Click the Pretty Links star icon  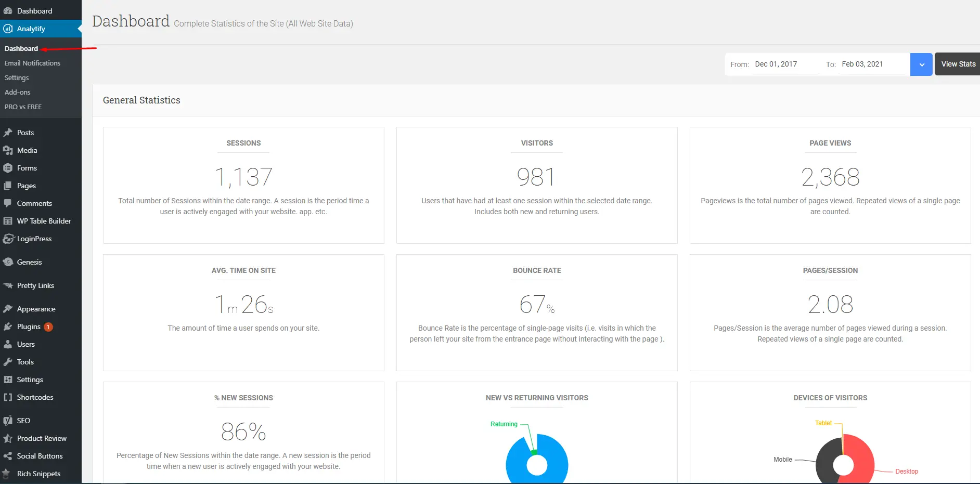coord(8,285)
